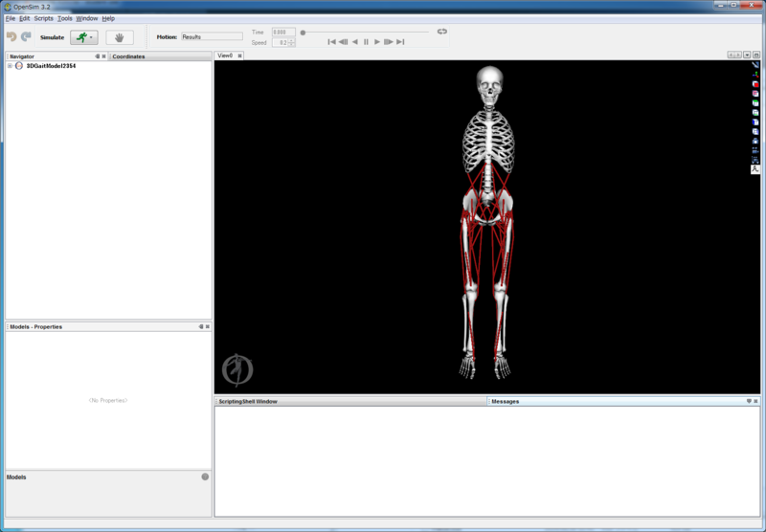Open the Scripts menu
This screenshot has width=766, height=532.
(43, 18)
